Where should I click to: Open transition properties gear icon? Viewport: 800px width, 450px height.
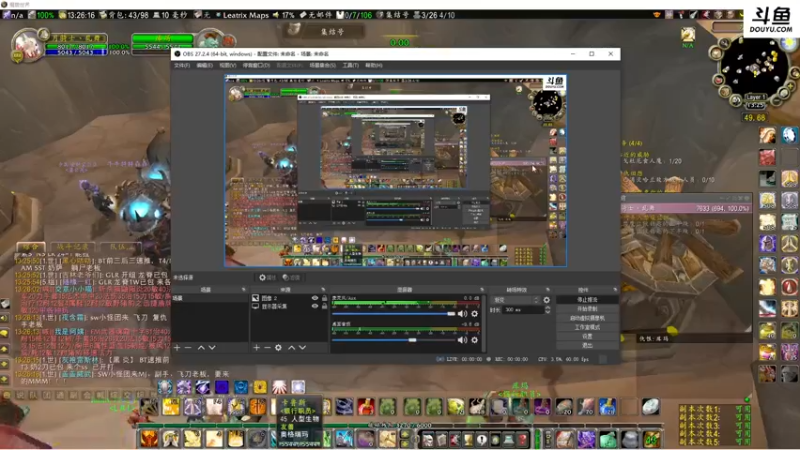pyautogui.click(x=546, y=300)
